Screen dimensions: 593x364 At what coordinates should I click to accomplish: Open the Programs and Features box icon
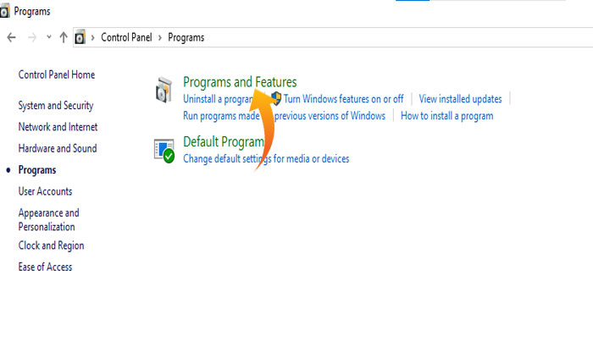[x=164, y=90]
